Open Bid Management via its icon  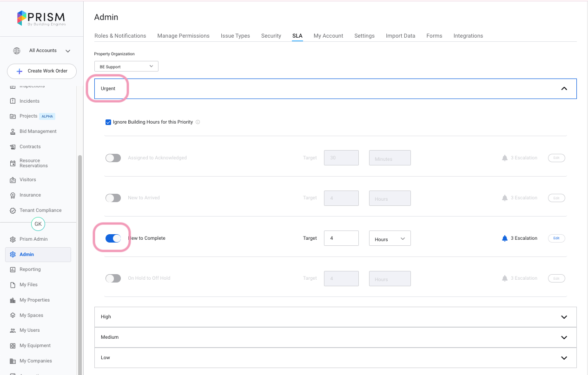[13, 132]
